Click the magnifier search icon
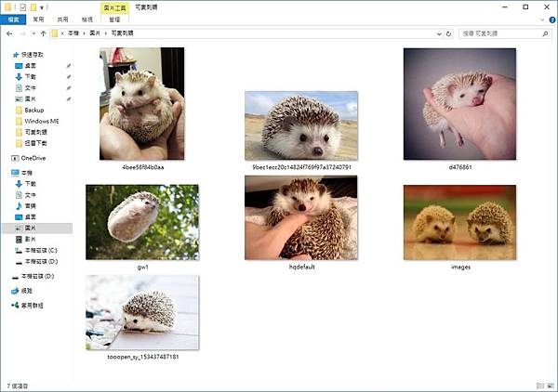The width and height of the screenshot is (558, 392). tap(545, 33)
